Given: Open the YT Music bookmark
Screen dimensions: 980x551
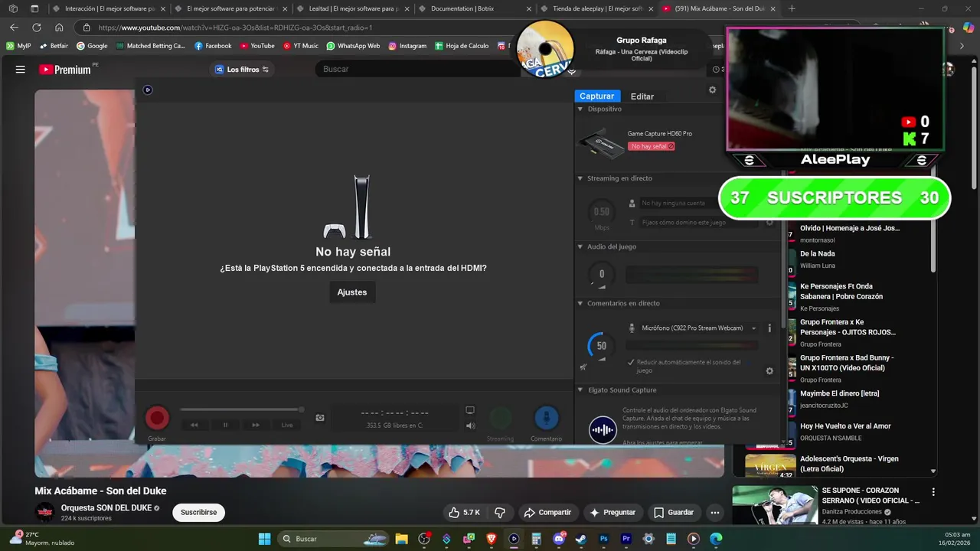Looking at the screenshot, I should coord(300,46).
